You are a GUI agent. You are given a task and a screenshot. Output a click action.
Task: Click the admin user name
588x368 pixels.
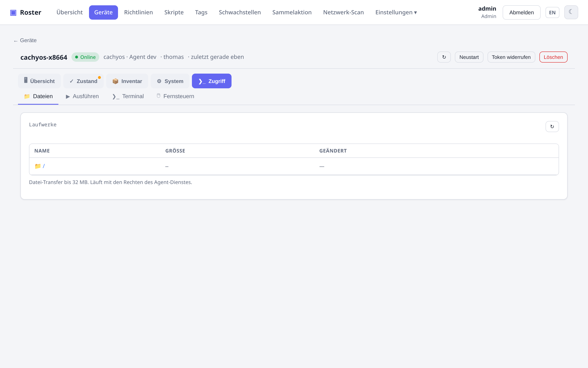pos(487,9)
